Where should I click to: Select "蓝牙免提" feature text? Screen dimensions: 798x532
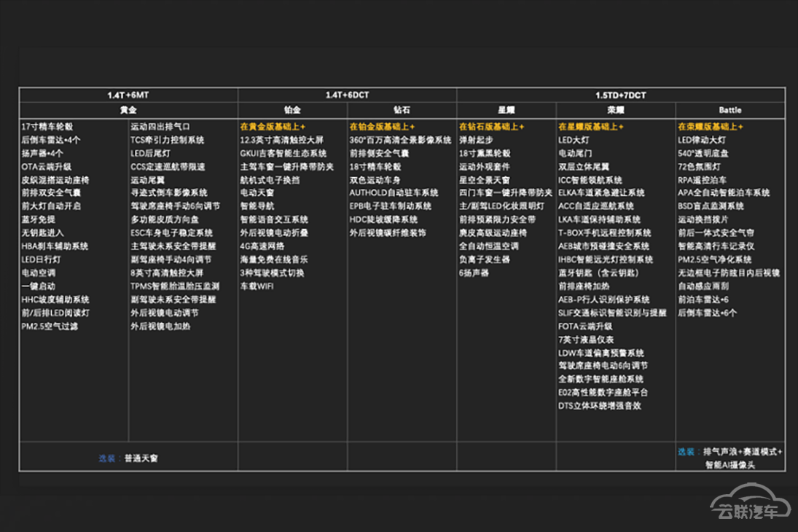[x=38, y=219]
